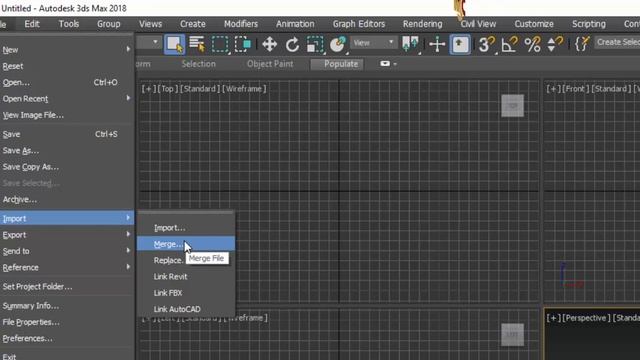Switch to the Selection ribbon tab
The image size is (640, 360).
[198, 64]
